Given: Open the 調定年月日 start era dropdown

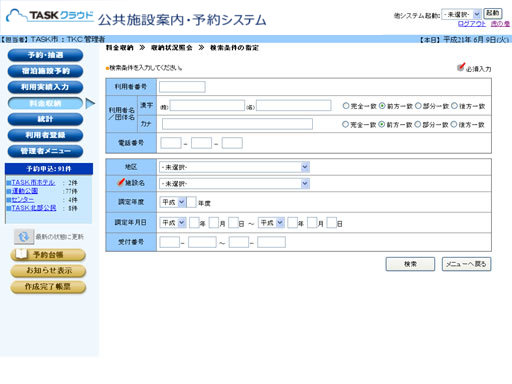Looking at the screenshot, I should 173,223.
